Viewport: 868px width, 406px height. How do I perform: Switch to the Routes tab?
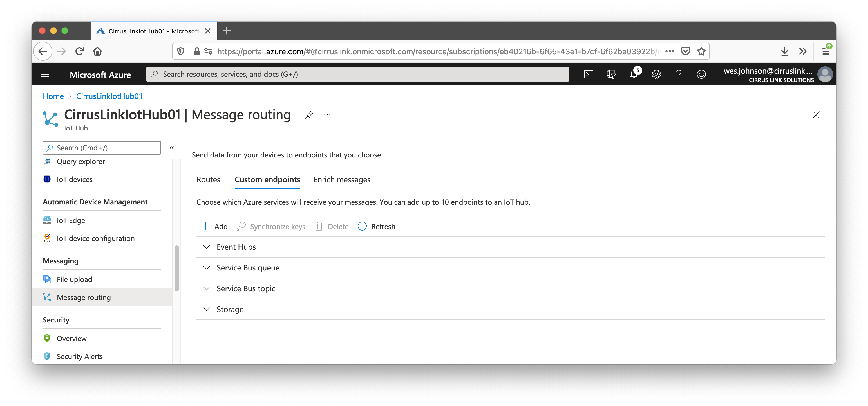tap(208, 179)
